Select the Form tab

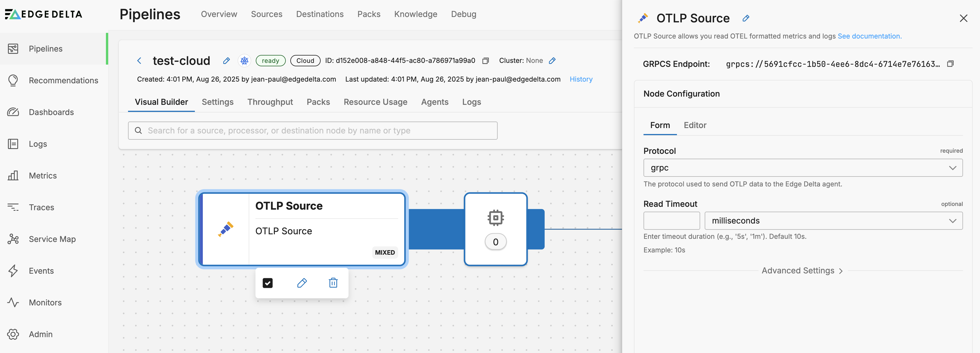click(660, 125)
